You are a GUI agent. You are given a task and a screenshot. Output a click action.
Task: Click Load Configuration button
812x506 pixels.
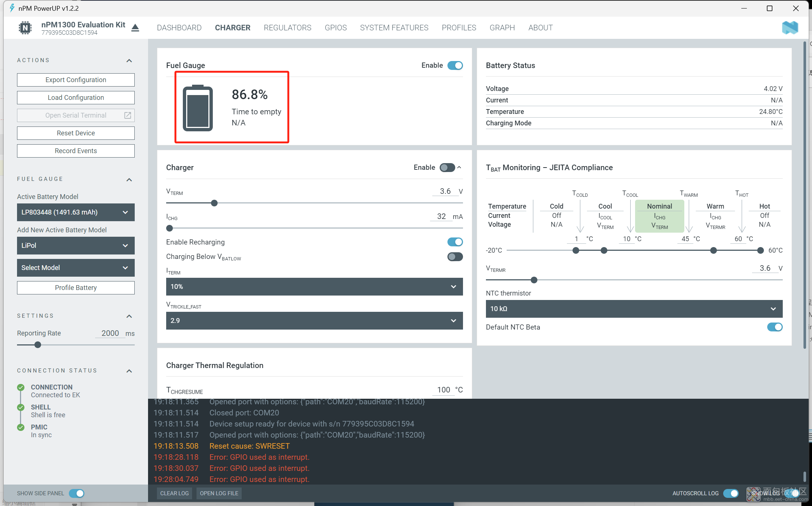[76, 98]
